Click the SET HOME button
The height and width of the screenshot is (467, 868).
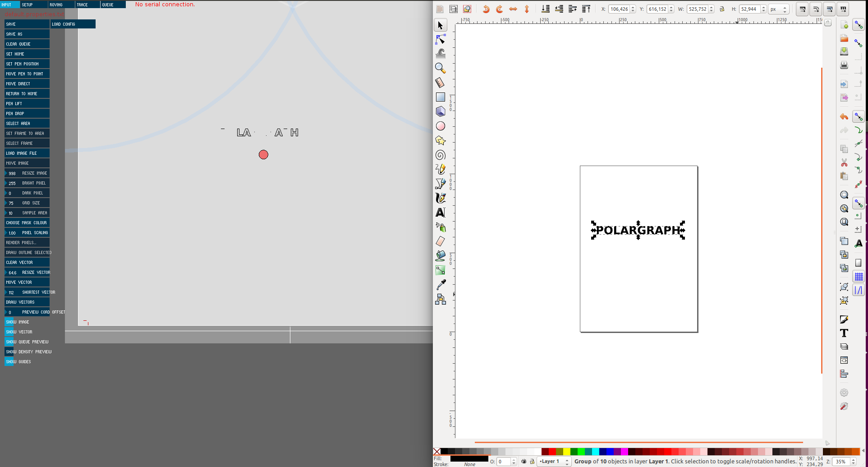[x=27, y=54]
